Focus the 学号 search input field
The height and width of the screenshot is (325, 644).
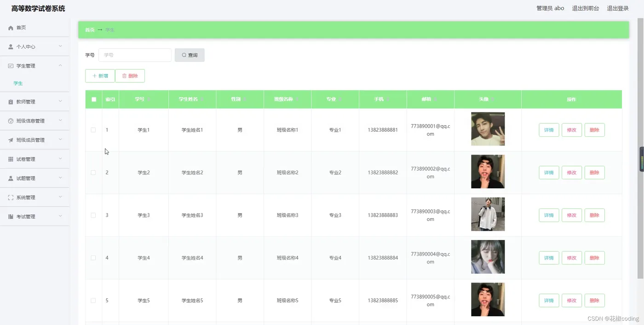(135, 55)
